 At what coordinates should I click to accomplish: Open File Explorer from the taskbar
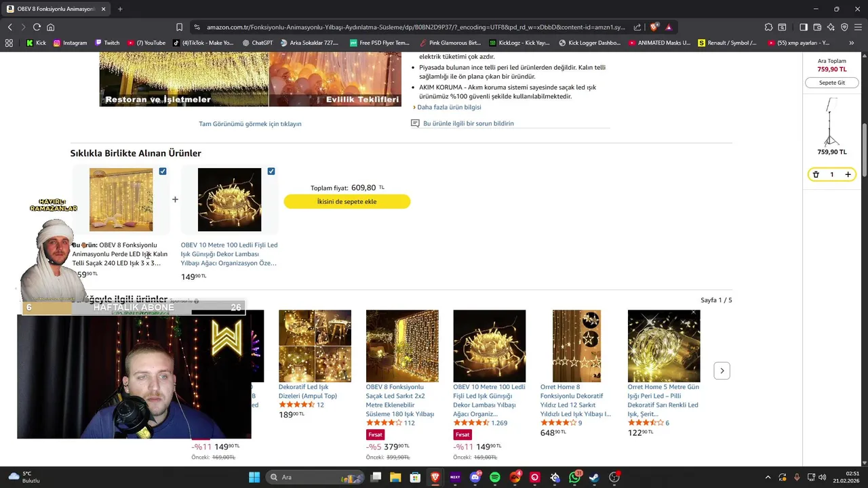[x=395, y=477]
